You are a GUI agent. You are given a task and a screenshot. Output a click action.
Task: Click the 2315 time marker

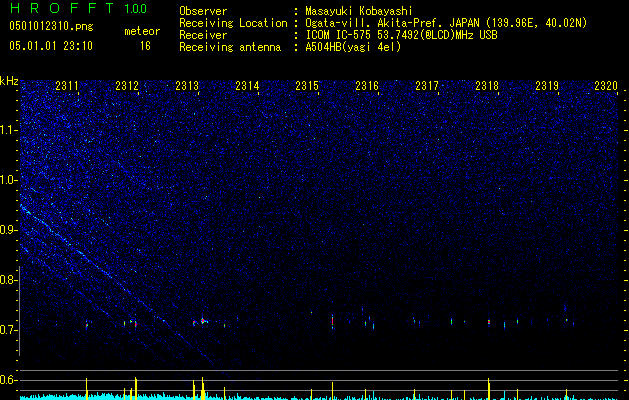307,85
